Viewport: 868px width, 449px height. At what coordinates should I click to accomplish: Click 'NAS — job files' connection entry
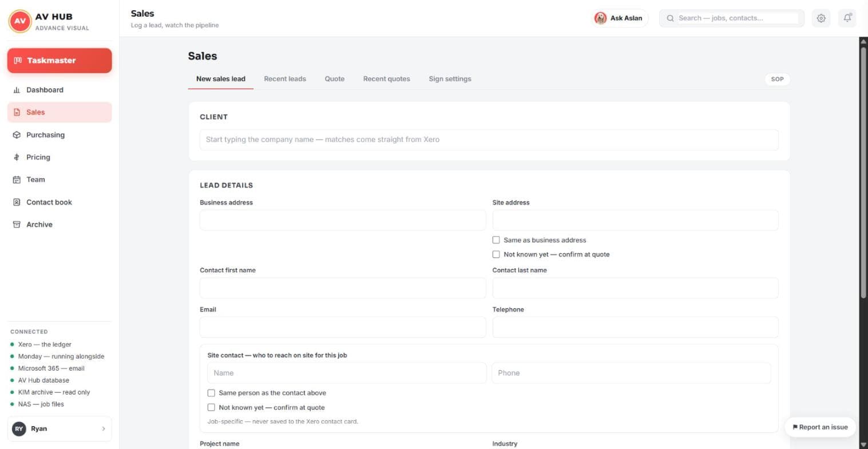(37, 405)
